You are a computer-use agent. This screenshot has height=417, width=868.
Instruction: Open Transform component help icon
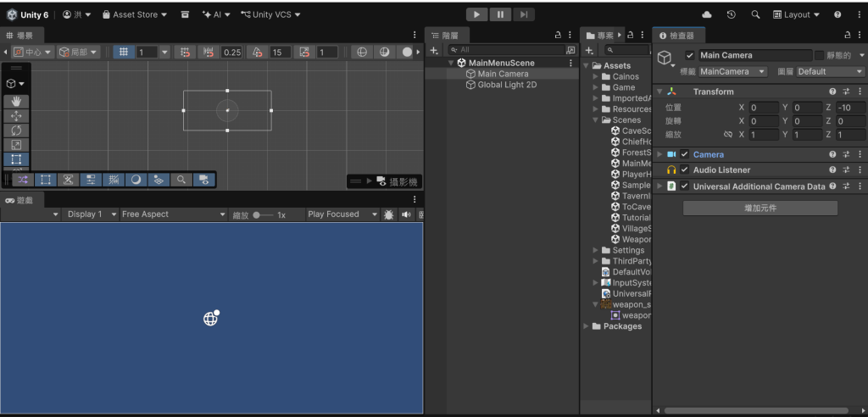[x=832, y=92]
